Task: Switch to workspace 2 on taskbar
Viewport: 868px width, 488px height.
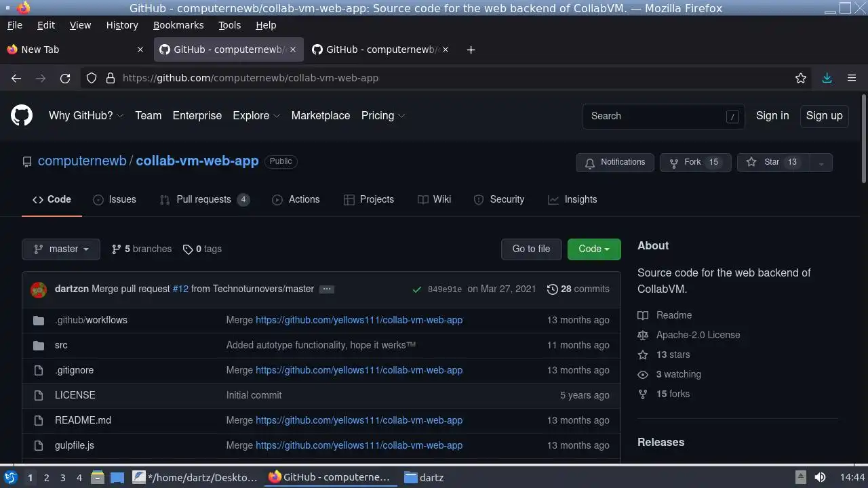Action: tap(47, 477)
